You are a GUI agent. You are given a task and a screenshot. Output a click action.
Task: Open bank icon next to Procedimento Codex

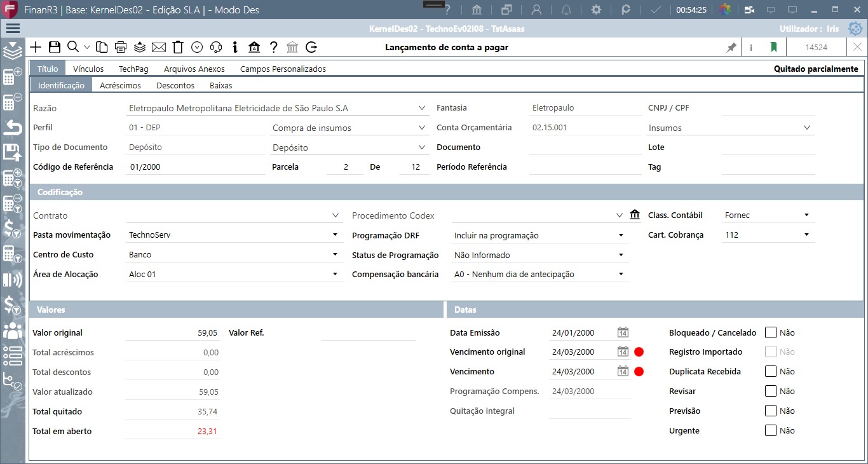coord(635,215)
